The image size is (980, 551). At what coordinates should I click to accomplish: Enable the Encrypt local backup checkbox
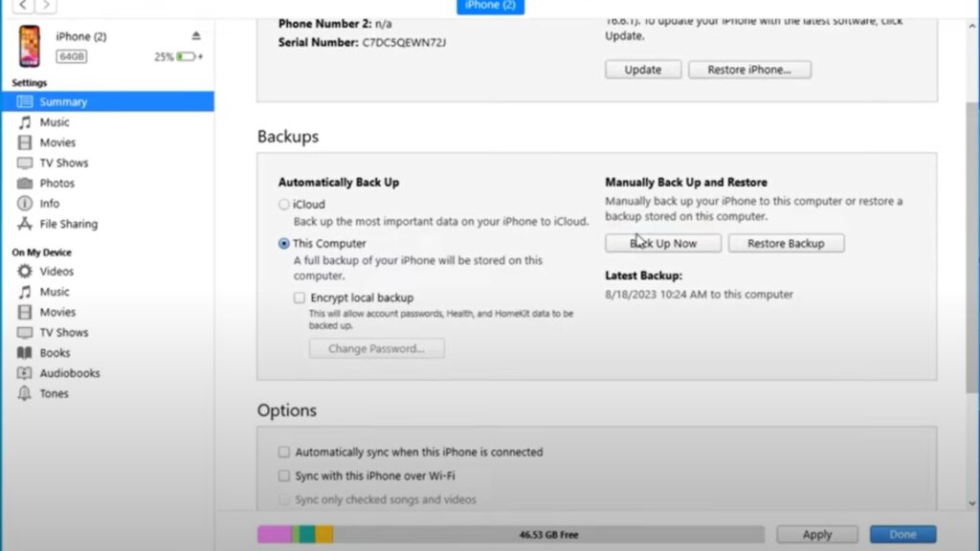tap(300, 298)
